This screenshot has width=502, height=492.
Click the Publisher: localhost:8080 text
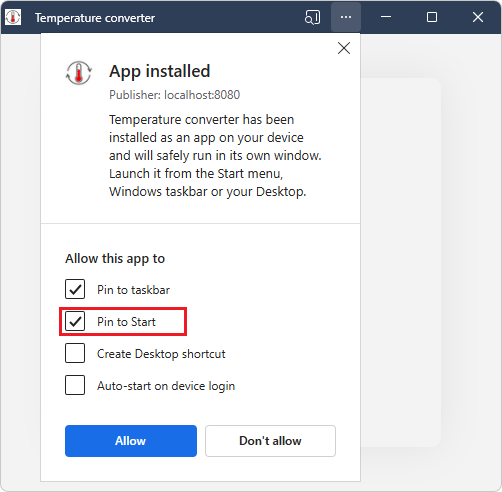174,95
